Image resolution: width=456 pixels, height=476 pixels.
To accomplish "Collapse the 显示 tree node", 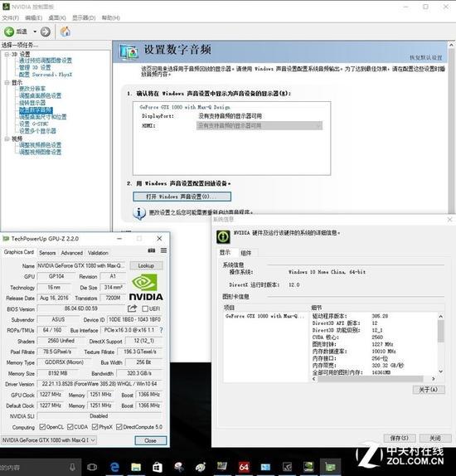I will tap(7, 83).
